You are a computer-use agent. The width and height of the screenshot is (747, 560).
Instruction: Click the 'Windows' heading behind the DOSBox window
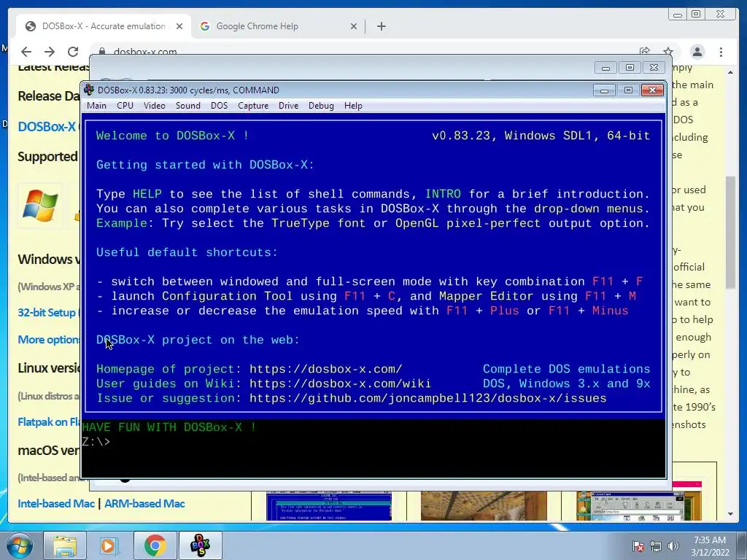coord(49,259)
